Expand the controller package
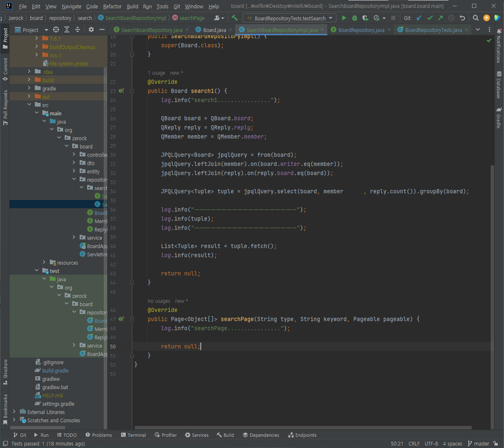 (74, 155)
